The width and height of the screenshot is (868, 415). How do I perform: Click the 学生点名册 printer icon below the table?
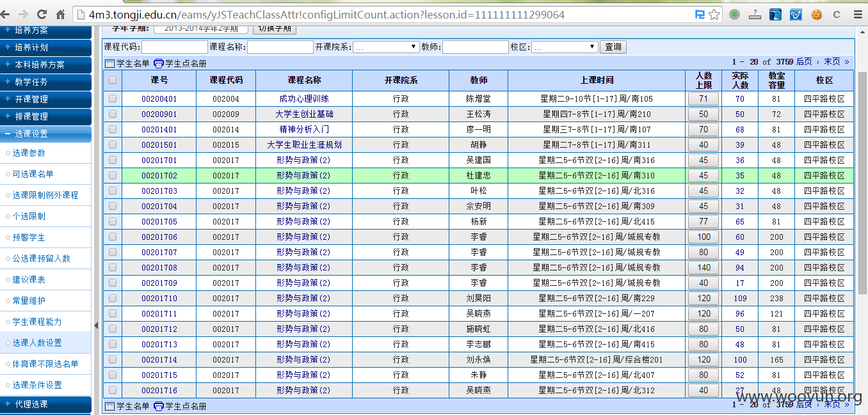tap(159, 406)
